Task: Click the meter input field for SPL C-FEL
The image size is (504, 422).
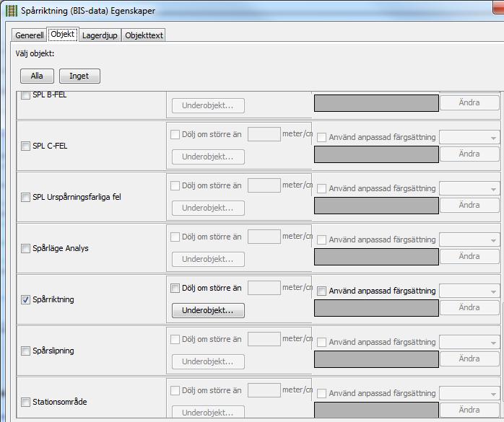Action: pos(264,134)
